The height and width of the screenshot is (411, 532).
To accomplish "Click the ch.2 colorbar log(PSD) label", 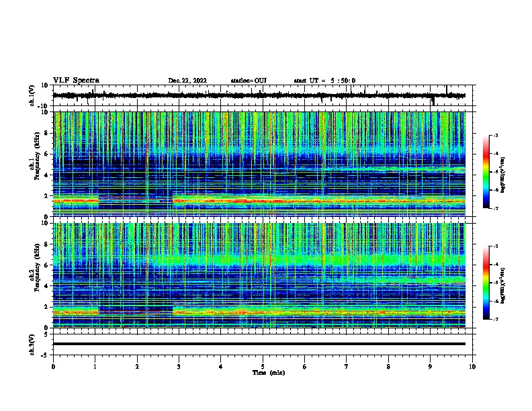I will [x=502, y=285].
